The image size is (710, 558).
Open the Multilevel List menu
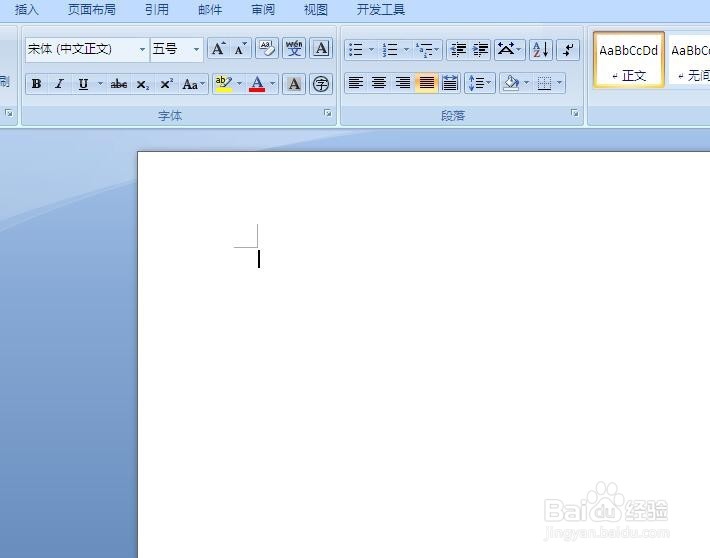tap(427, 49)
